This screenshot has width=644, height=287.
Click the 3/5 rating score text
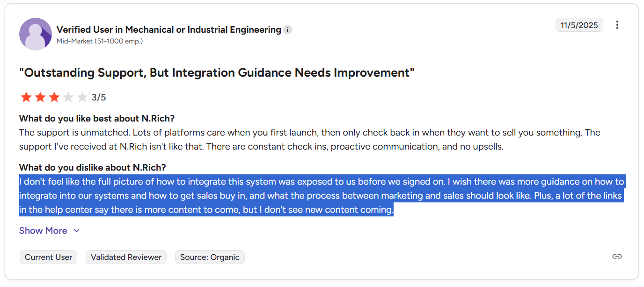click(99, 97)
